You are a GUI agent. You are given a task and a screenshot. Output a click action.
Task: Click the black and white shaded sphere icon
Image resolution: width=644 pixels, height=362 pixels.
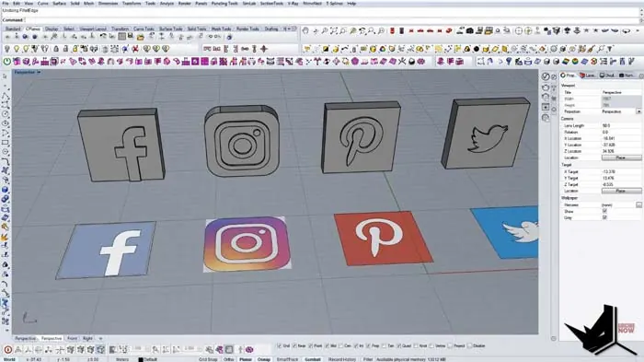411,62
